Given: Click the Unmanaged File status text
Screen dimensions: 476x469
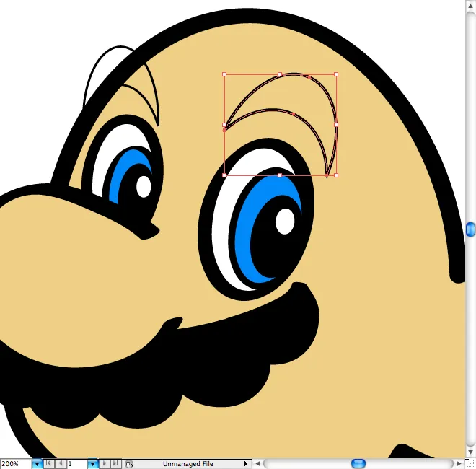Looking at the screenshot, I should click(x=188, y=464).
